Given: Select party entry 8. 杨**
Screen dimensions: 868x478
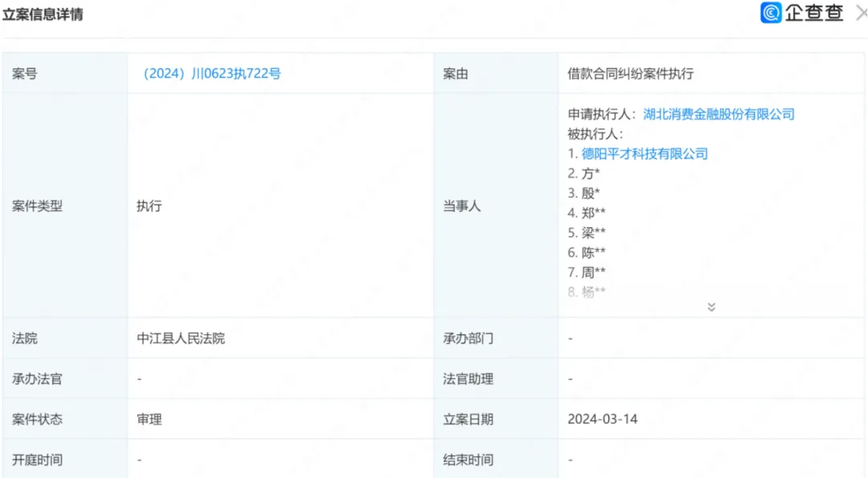Looking at the screenshot, I should pos(586,292).
